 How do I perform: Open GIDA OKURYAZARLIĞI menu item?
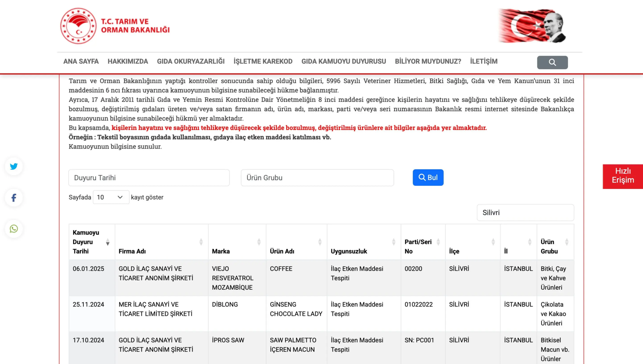191,61
